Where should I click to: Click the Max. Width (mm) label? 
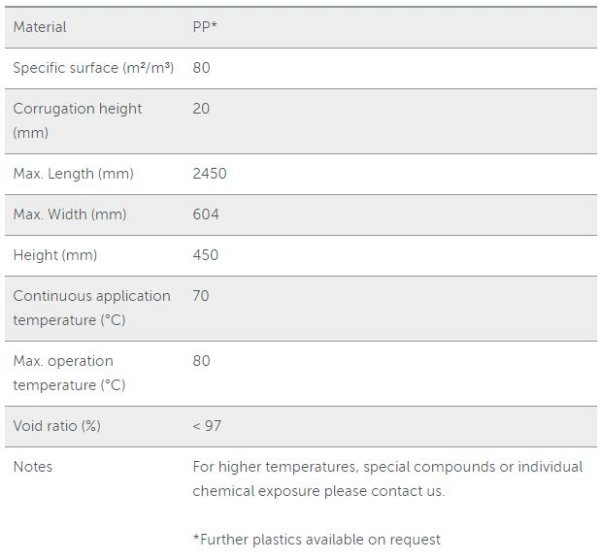(x=70, y=215)
